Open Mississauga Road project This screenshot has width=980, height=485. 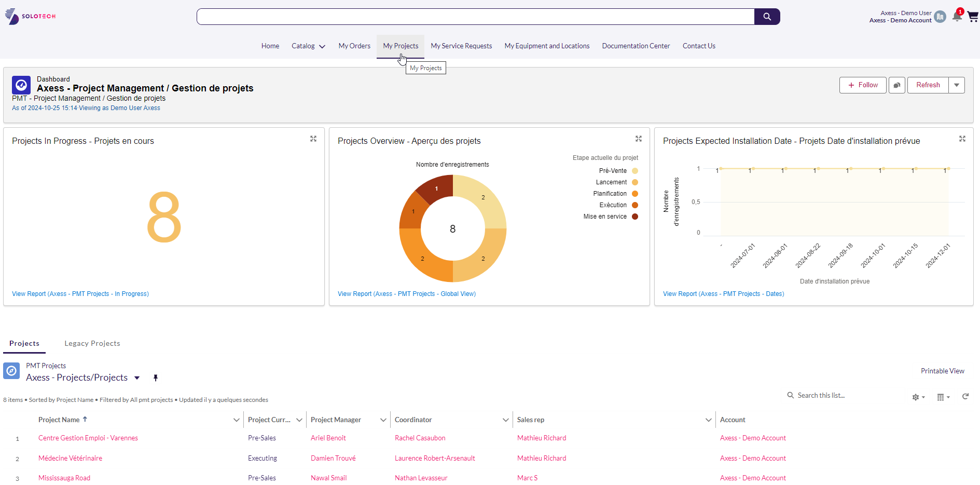point(64,478)
